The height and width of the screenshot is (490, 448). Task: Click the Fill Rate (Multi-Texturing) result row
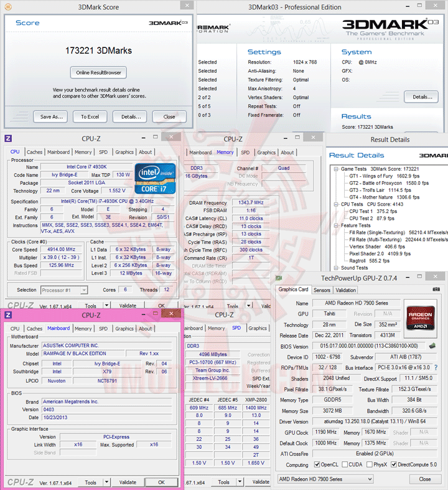click(x=398, y=240)
